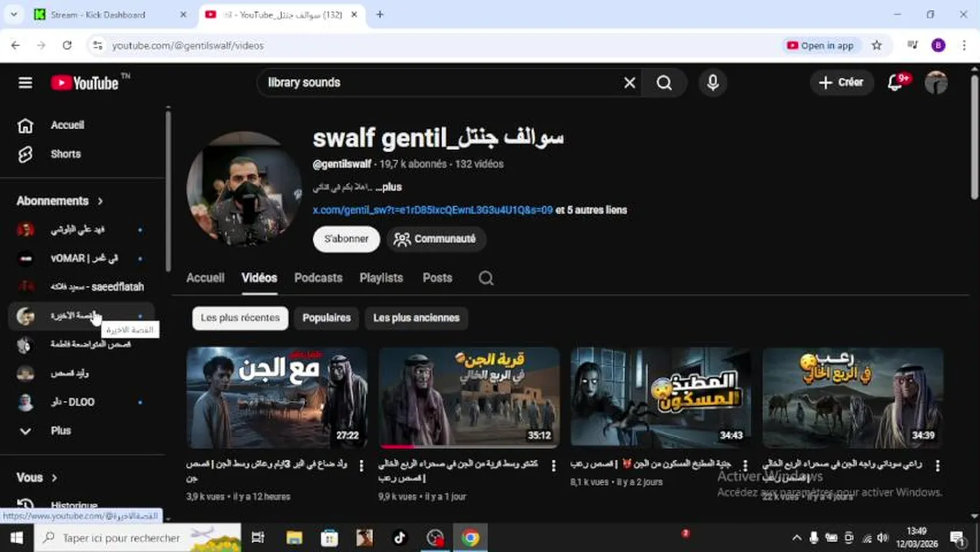
Task: Click the volume icon in system tray
Action: (x=883, y=537)
